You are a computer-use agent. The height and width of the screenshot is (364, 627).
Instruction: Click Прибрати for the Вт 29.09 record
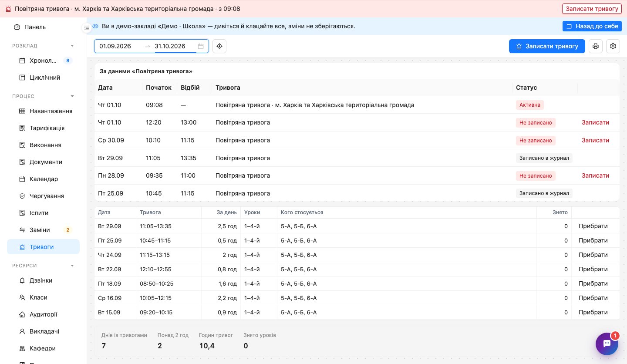coord(593,226)
